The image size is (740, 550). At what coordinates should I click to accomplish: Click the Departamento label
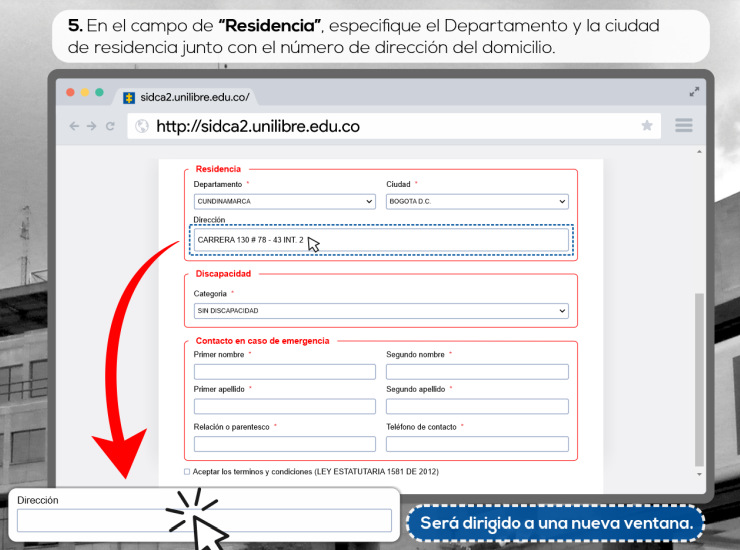pos(218,185)
